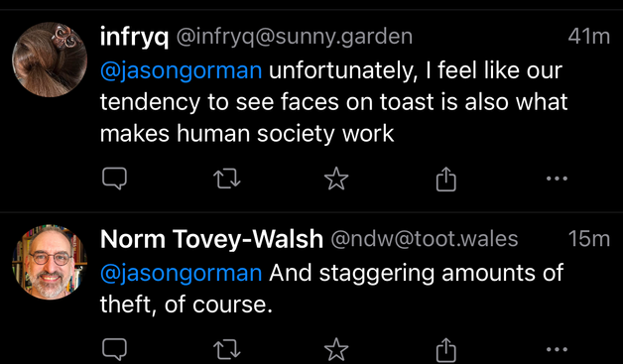Viewport: 623px width, 364px height.
Task: Reply to Norm Tovey-Walsh's post
Action: coord(114,349)
